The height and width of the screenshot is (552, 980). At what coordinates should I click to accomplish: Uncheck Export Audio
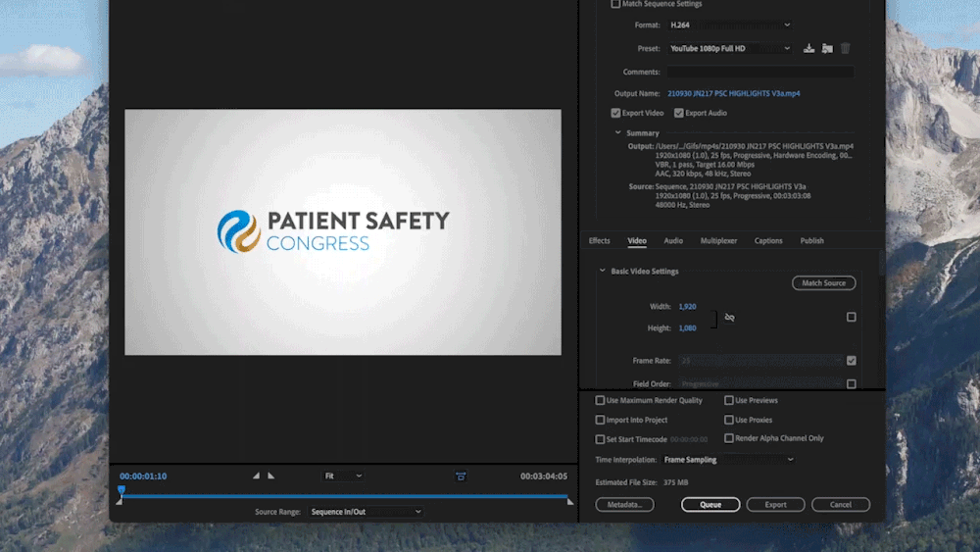[679, 113]
